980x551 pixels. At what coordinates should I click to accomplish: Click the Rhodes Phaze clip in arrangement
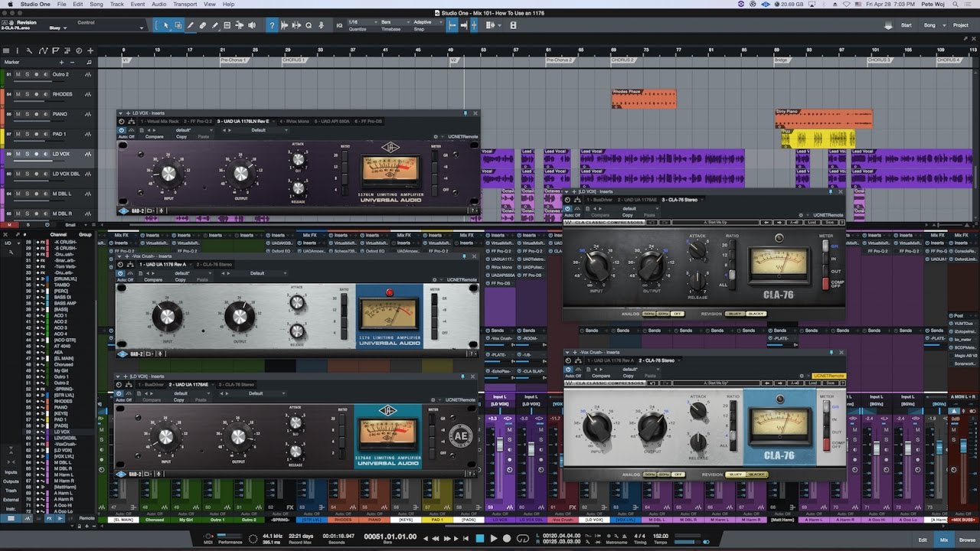(x=644, y=99)
